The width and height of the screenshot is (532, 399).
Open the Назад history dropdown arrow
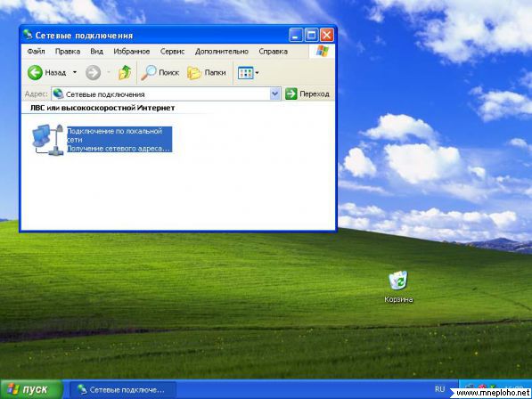pyautogui.click(x=75, y=72)
